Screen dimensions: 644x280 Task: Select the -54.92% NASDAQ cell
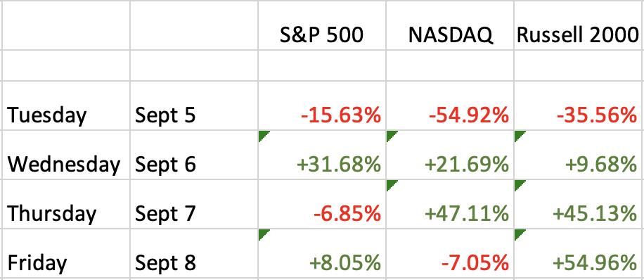(450, 106)
